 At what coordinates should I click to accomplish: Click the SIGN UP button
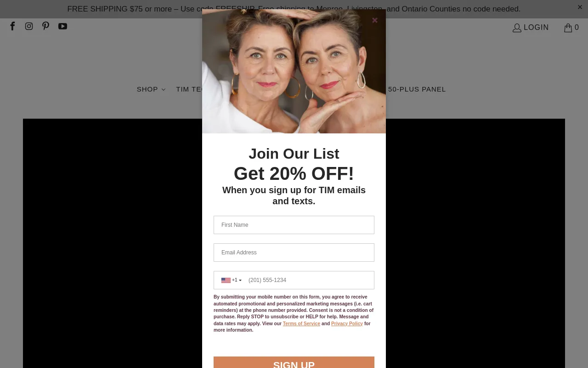(x=294, y=362)
